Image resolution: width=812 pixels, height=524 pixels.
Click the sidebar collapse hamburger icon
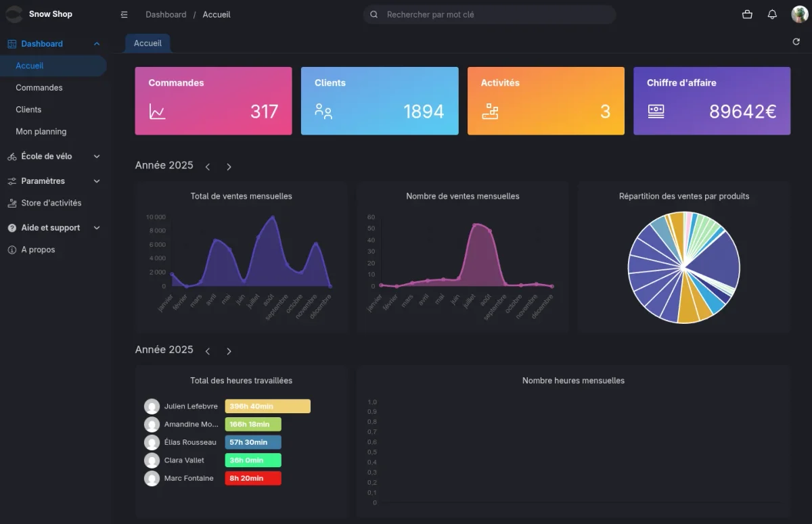124,14
